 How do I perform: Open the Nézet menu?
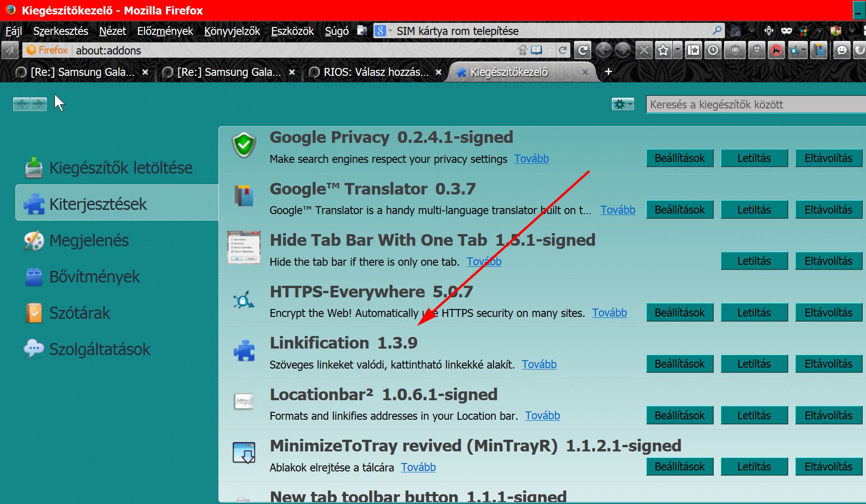point(113,31)
